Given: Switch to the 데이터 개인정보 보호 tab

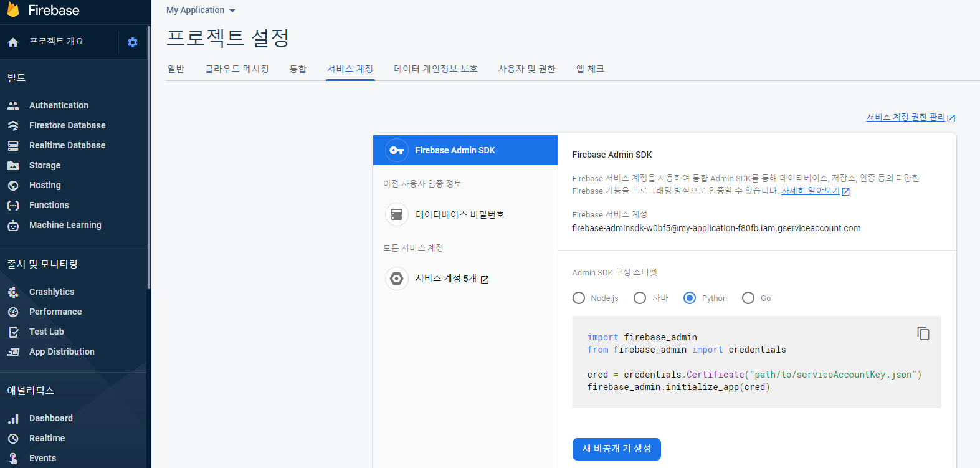Looking at the screenshot, I should [435, 69].
